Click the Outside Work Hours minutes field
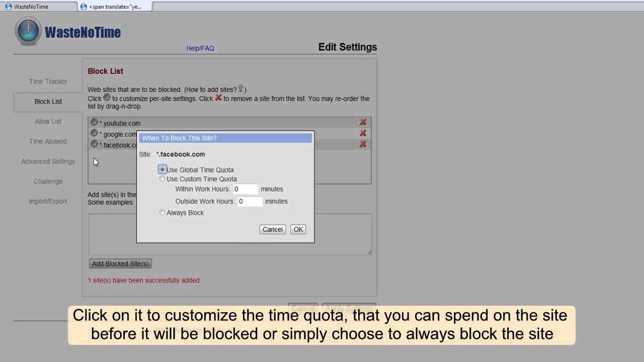Viewport: 644px width, 362px height. 250,201
